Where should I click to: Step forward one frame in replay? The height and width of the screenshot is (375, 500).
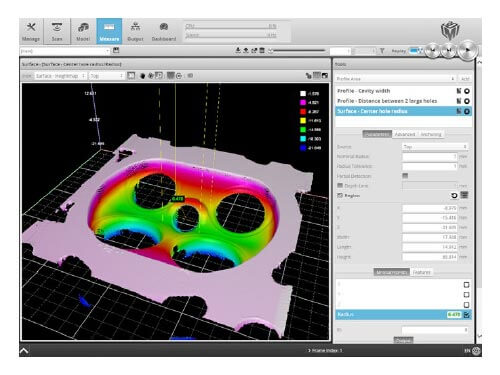(449, 50)
